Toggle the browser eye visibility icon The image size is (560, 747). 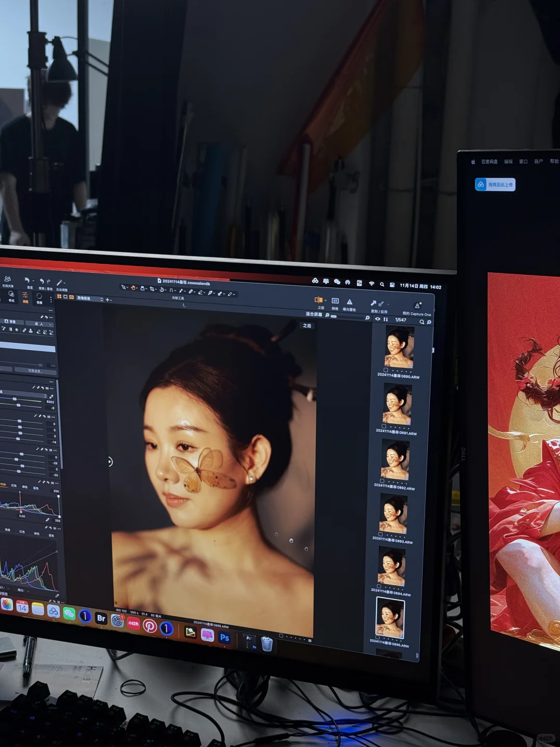(x=377, y=319)
